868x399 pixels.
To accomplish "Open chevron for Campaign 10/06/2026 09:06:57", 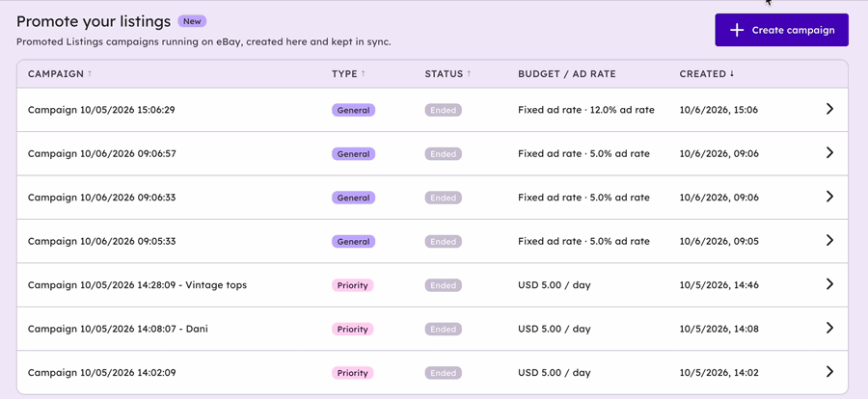I will point(829,152).
